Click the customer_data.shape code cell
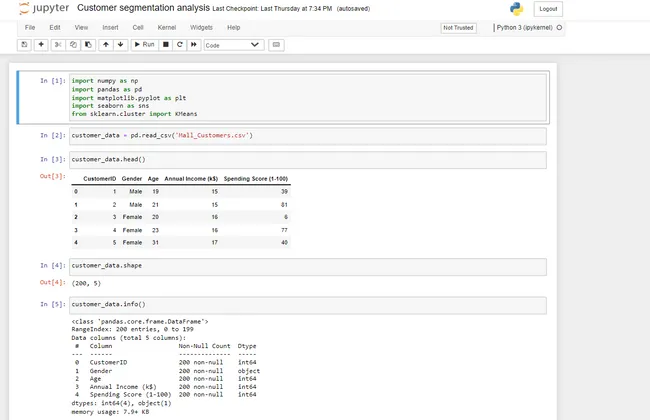Image resolution: width=650 pixels, height=420 pixels. 308,267
